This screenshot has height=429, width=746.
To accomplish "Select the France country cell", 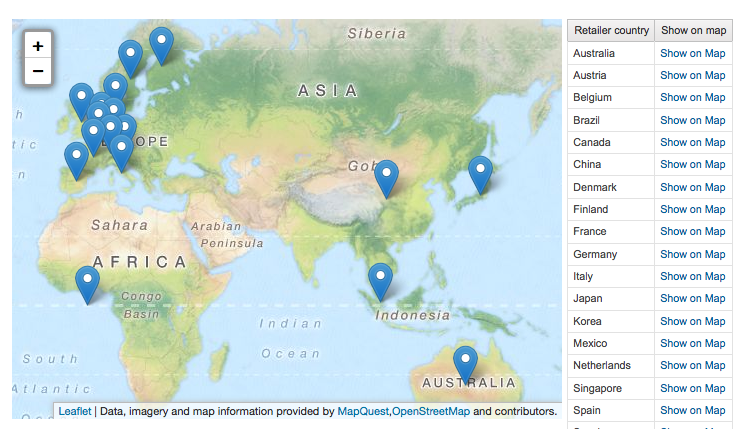I will click(611, 231).
